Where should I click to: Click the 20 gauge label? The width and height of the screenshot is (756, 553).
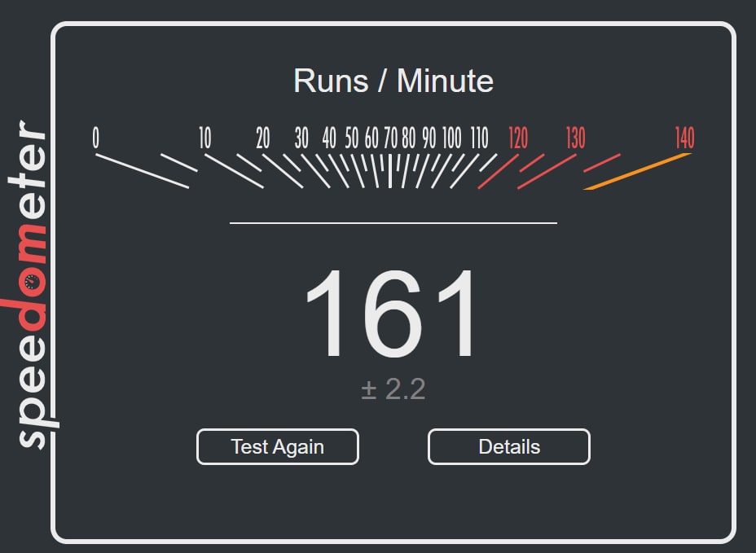click(263, 138)
